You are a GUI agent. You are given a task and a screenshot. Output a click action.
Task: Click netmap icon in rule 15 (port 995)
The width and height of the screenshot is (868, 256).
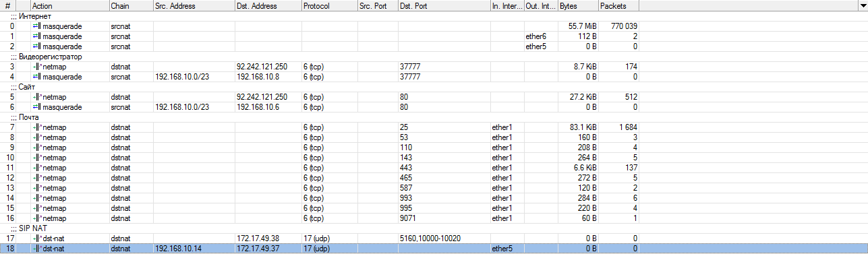coord(38,208)
